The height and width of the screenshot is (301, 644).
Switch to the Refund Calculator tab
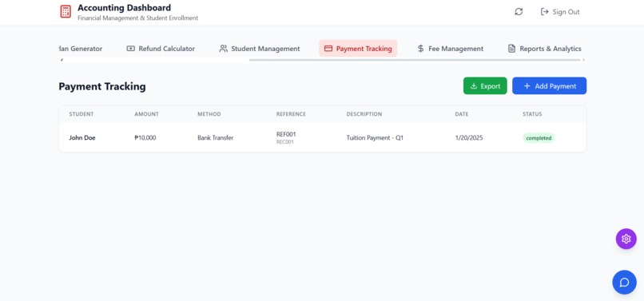(161, 49)
